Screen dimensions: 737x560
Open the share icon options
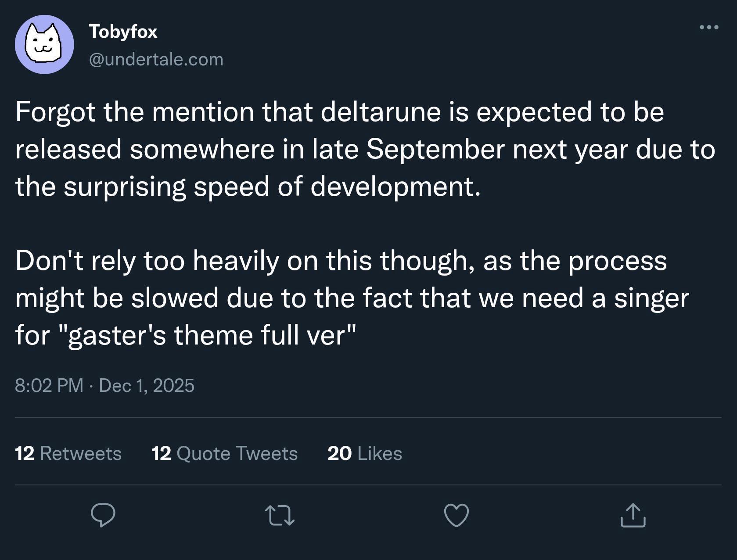tap(633, 515)
